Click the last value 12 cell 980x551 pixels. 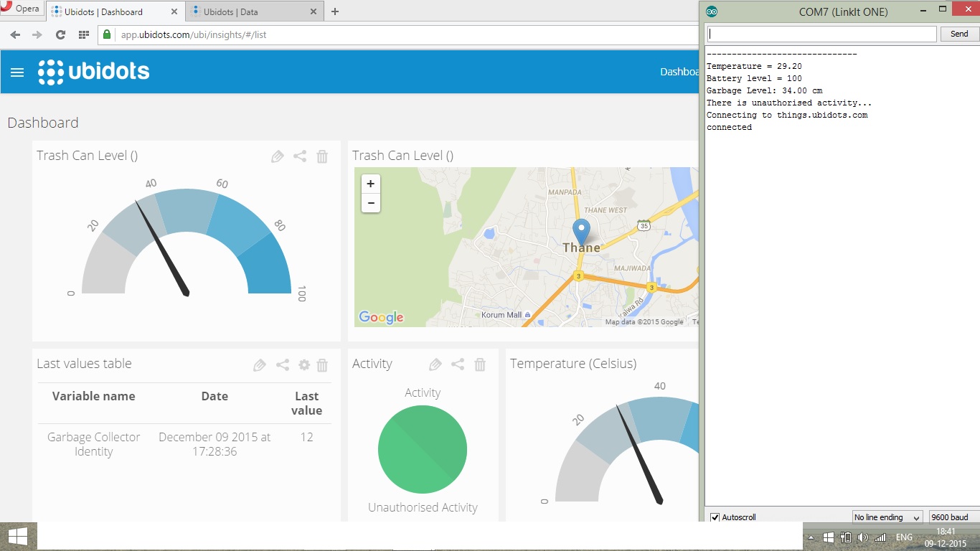point(307,437)
